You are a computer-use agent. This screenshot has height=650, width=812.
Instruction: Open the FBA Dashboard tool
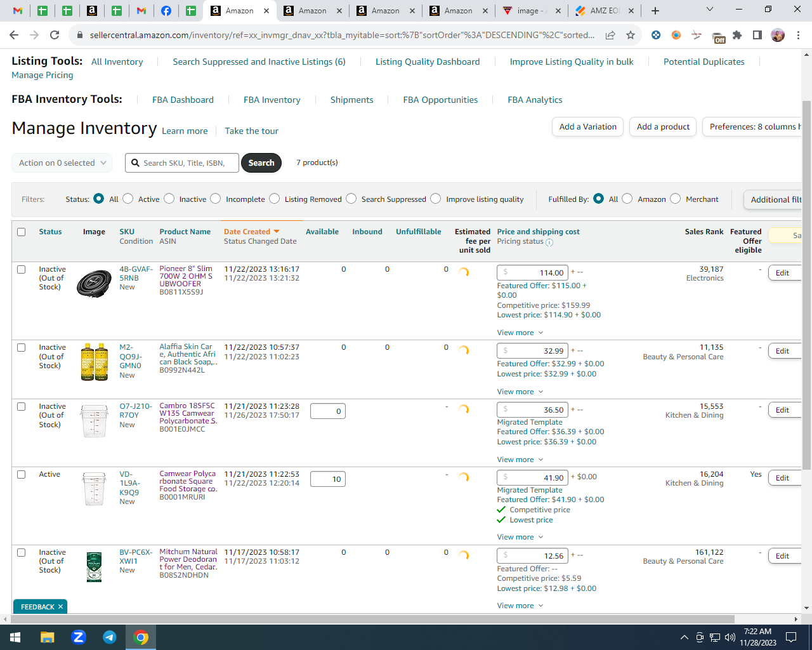click(x=183, y=100)
